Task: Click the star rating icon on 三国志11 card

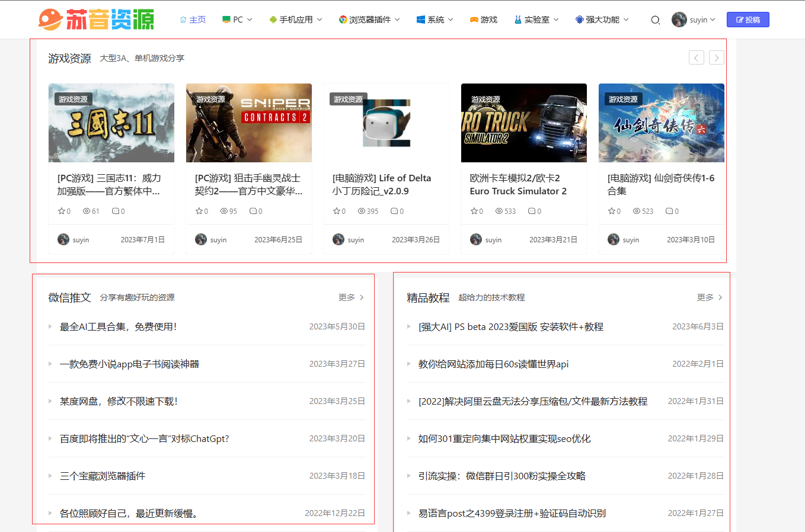Action: click(x=61, y=210)
